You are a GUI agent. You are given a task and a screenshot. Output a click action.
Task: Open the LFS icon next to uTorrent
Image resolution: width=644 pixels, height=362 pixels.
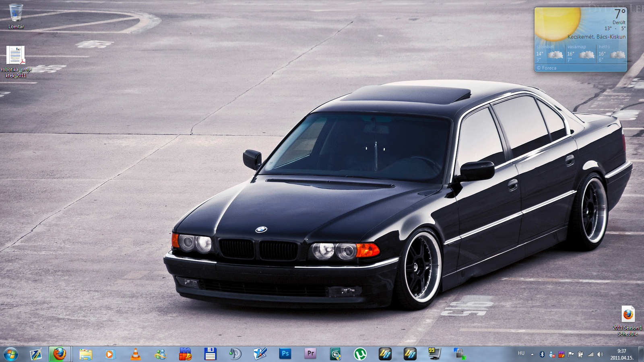(385, 354)
